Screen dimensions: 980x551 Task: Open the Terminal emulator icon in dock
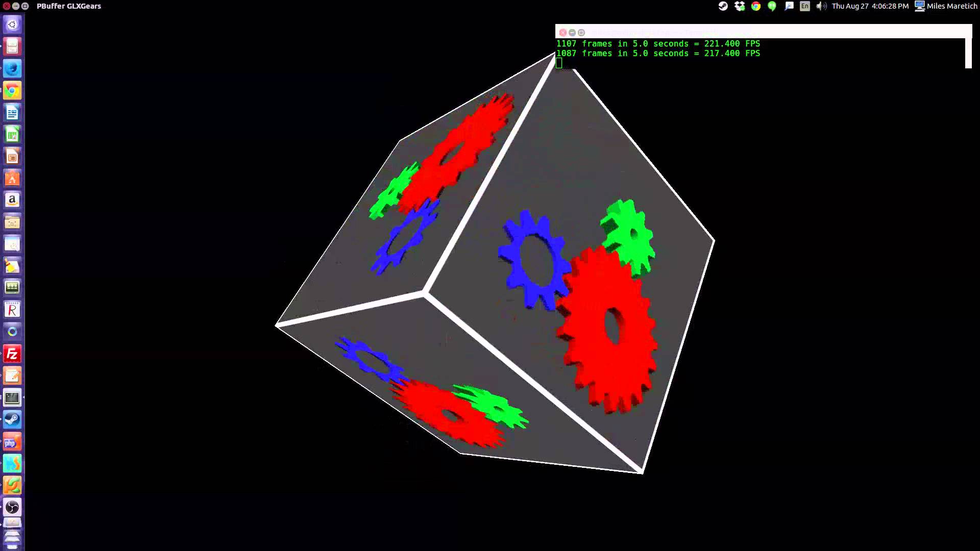[12, 398]
